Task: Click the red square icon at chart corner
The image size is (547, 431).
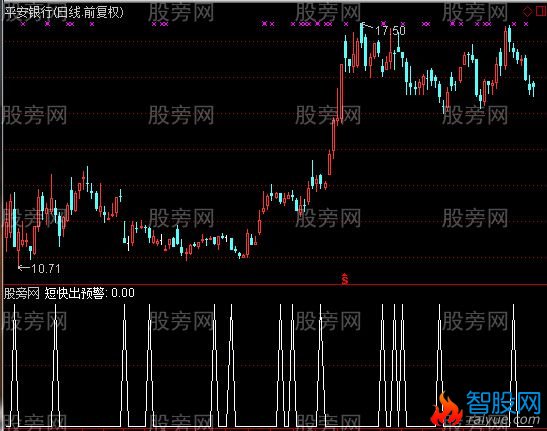Action: point(541,11)
